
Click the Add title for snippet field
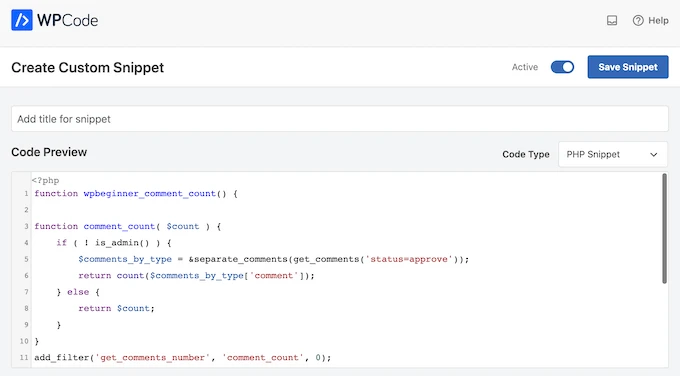[340, 119]
